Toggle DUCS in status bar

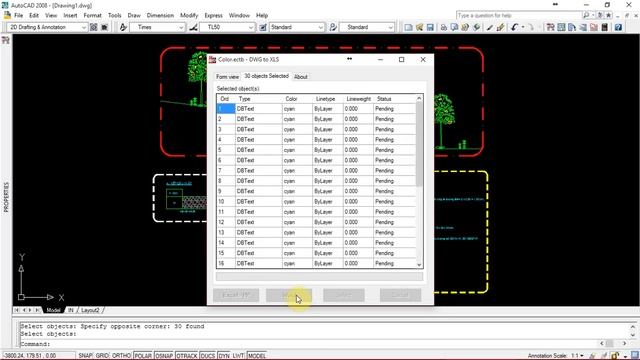(207, 356)
